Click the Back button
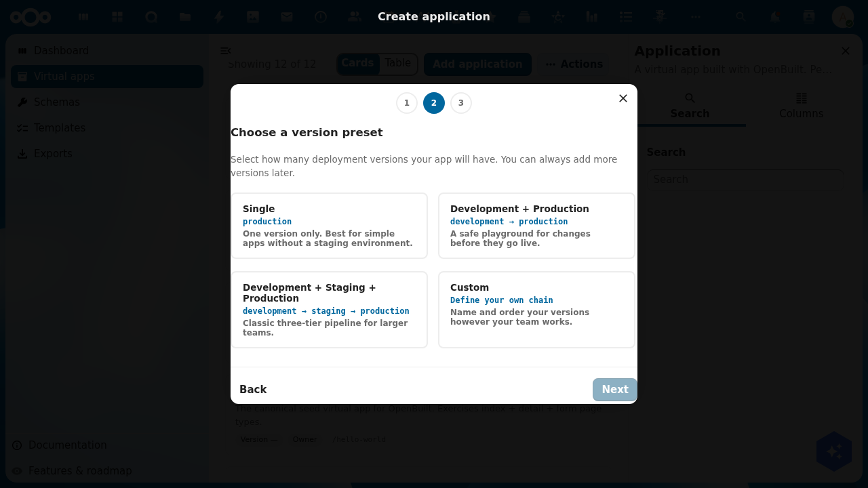 (253, 390)
